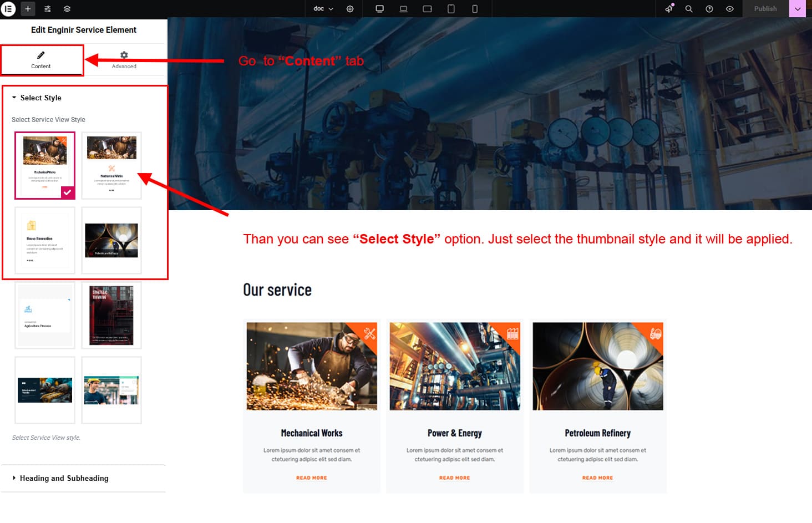812x523 pixels.
Task: Go to the Content tab
Action: [41, 60]
